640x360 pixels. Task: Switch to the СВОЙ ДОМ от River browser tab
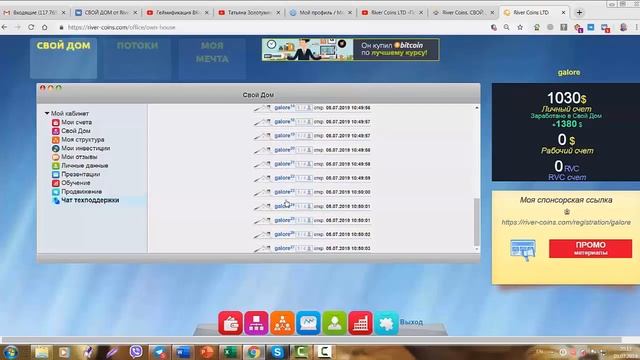click(106, 13)
